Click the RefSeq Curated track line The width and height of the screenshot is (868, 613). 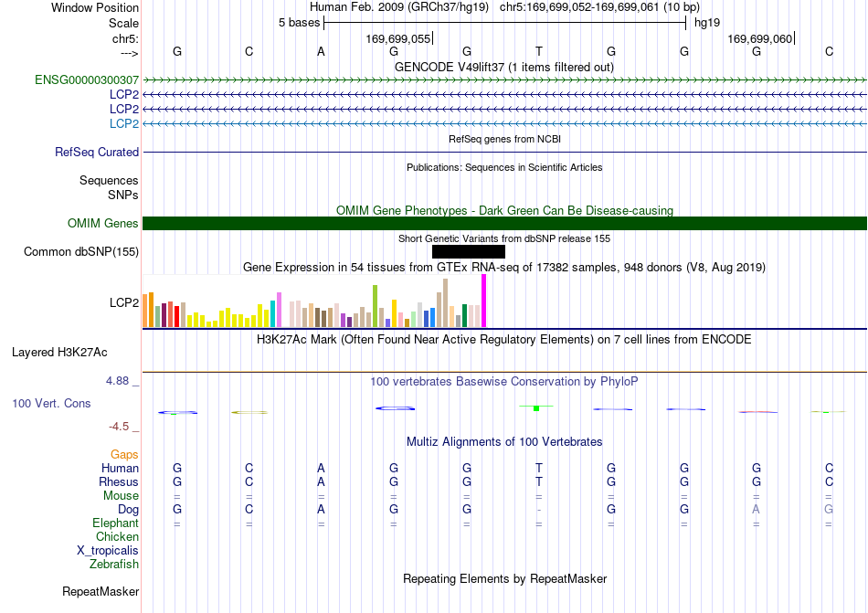505,153
